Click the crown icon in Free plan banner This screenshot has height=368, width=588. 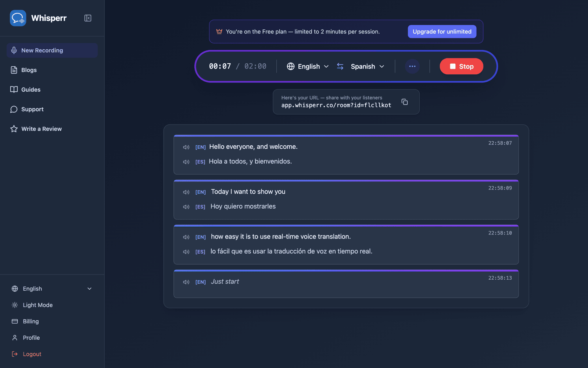coord(219,32)
